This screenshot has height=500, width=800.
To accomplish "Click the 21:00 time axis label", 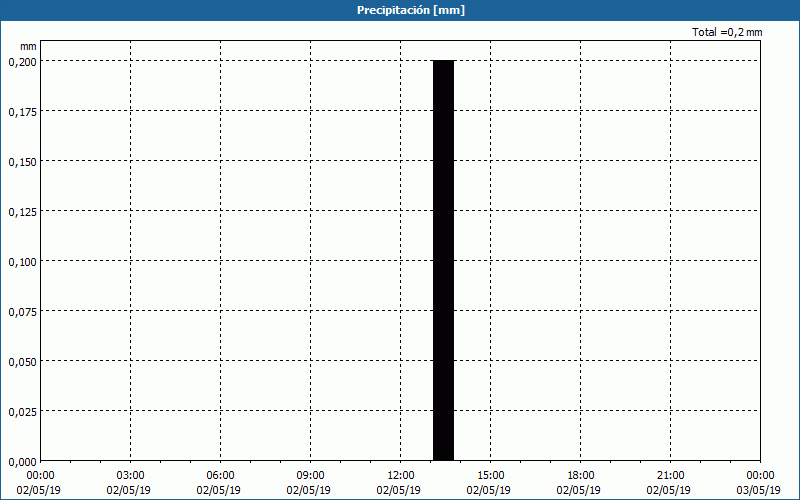I will pos(670,476).
